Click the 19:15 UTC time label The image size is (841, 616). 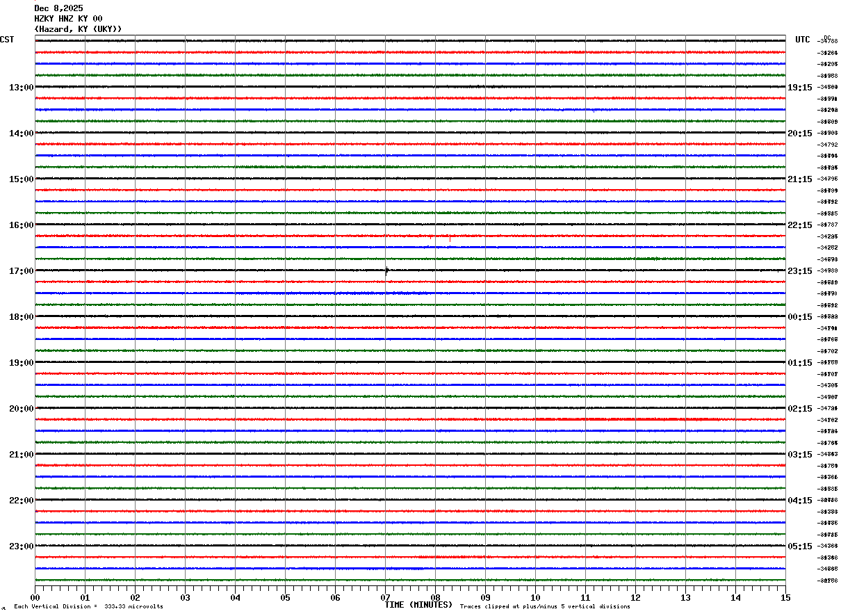(799, 88)
